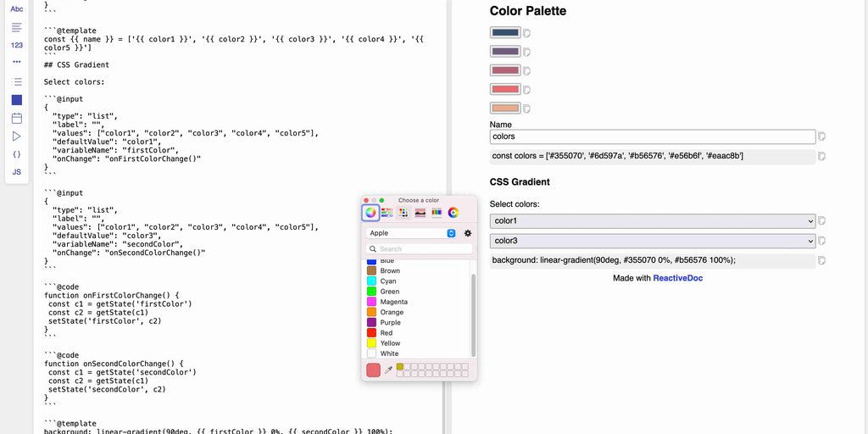Switch to the color sliders picker mode
Image resolution: width=868 pixels, height=434 pixels.
click(x=387, y=213)
